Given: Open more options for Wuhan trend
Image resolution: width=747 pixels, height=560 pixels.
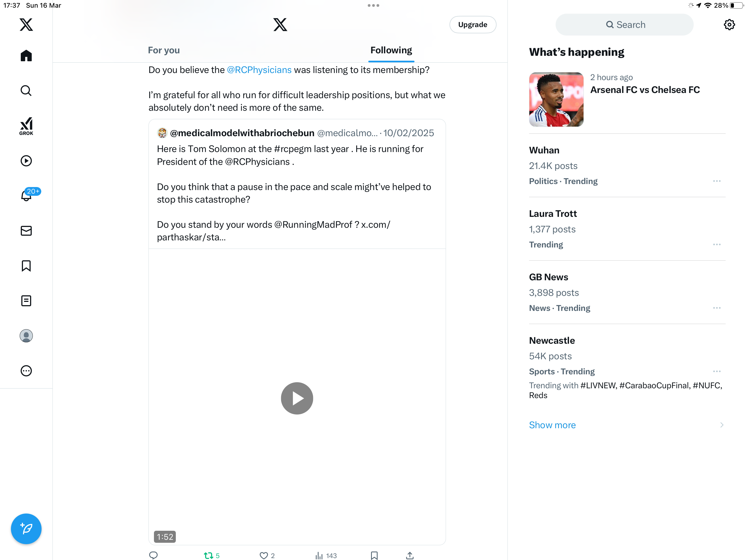Looking at the screenshot, I should [x=717, y=181].
